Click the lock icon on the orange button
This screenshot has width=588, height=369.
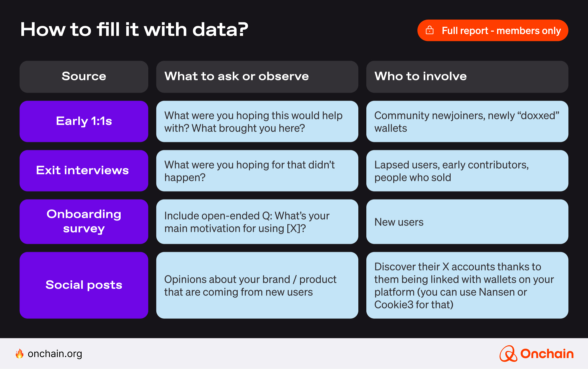(430, 30)
